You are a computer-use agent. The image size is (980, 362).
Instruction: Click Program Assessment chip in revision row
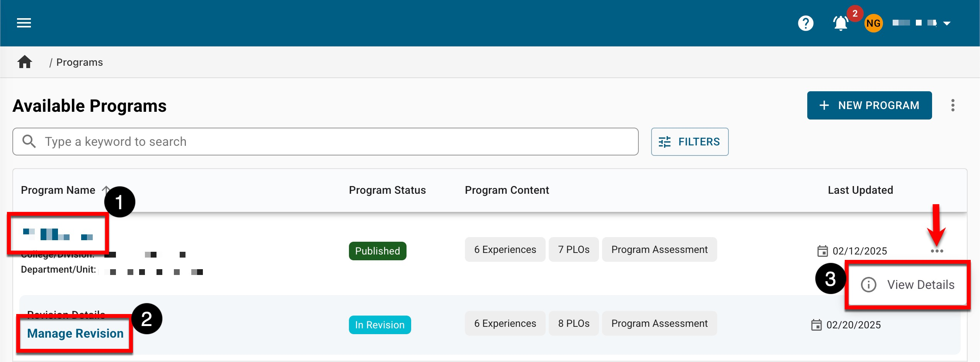(659, 323)
